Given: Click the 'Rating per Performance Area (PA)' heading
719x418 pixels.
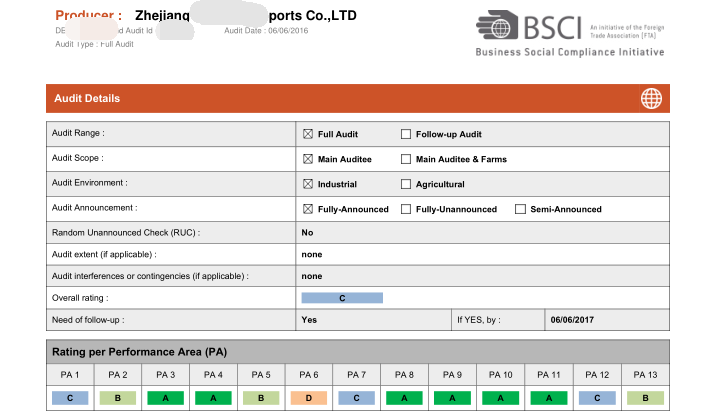Looking at the screenshot, I should pyautogui.click(x=139, y=352).
